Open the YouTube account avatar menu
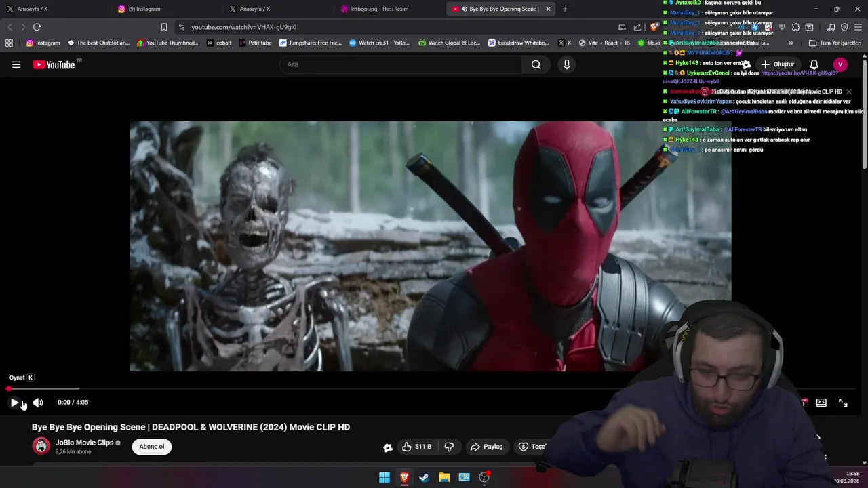 tap(840, 64)
